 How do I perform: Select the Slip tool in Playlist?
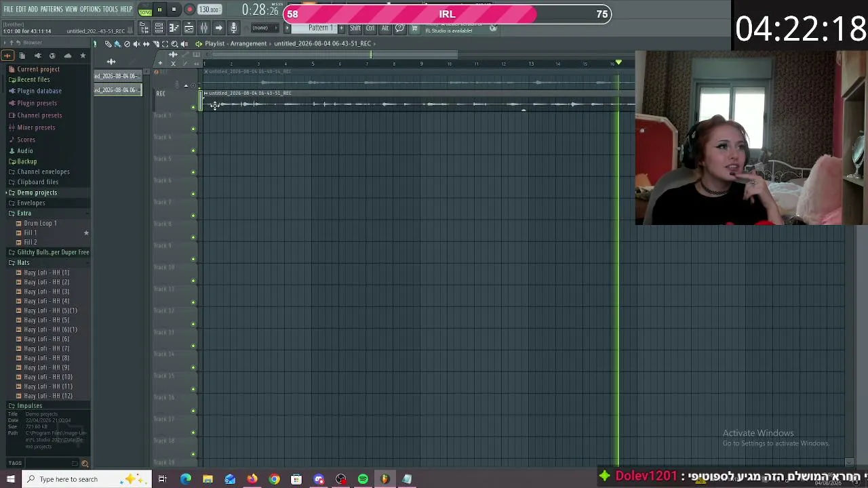146,44
